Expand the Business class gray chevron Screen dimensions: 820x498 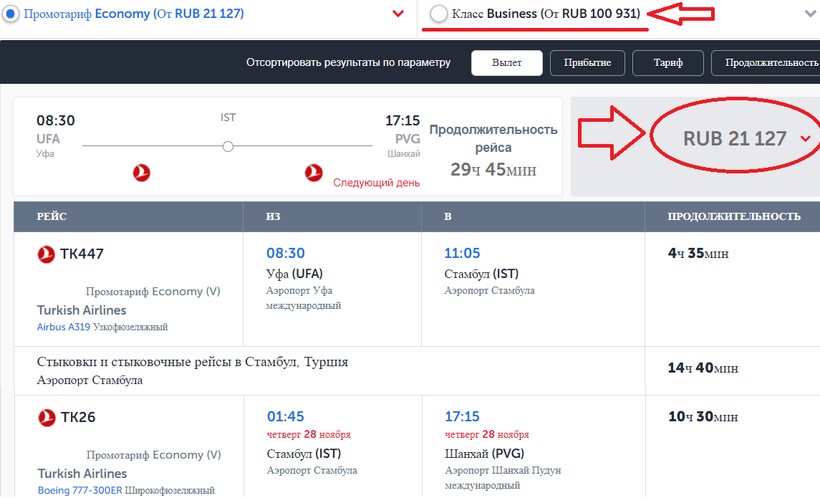pos(810,14)
